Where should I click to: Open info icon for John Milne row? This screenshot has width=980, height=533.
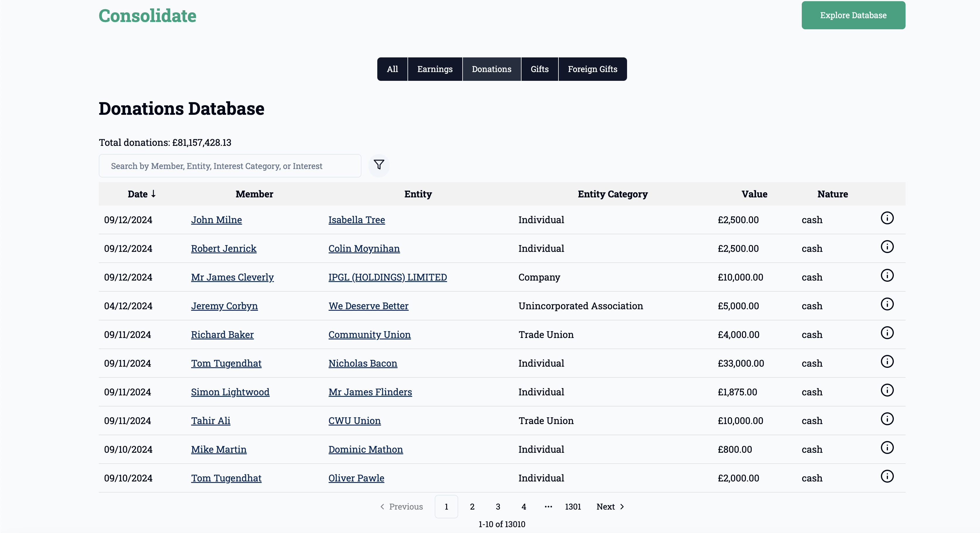[887, 218]
